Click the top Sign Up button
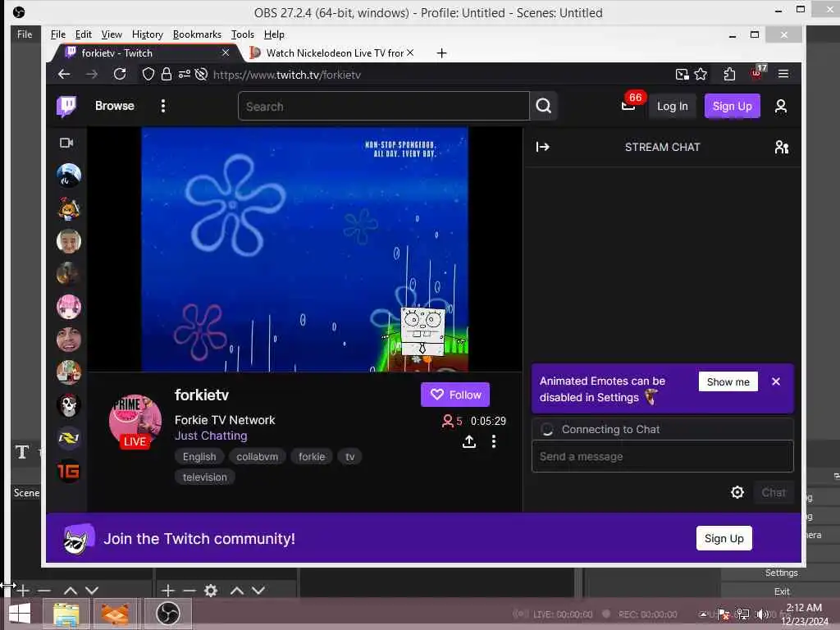 [x=732, y=106]
